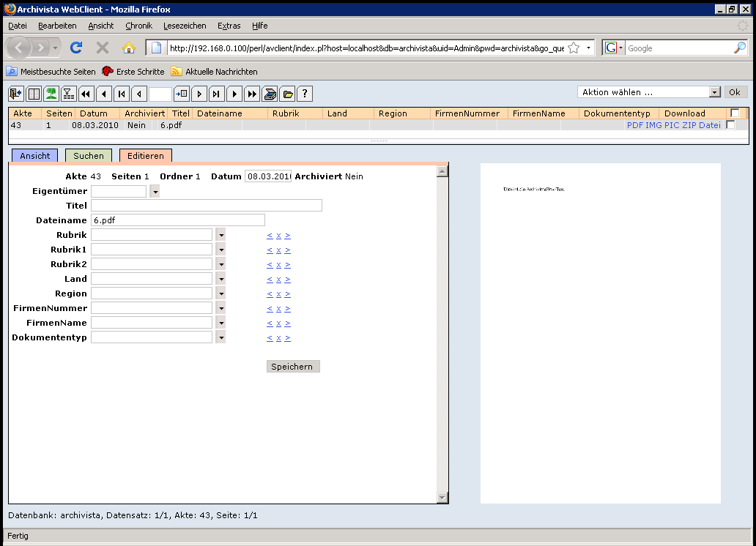Switch to the Ansicht tab
756x546 pixels.
tap(34, 156)
